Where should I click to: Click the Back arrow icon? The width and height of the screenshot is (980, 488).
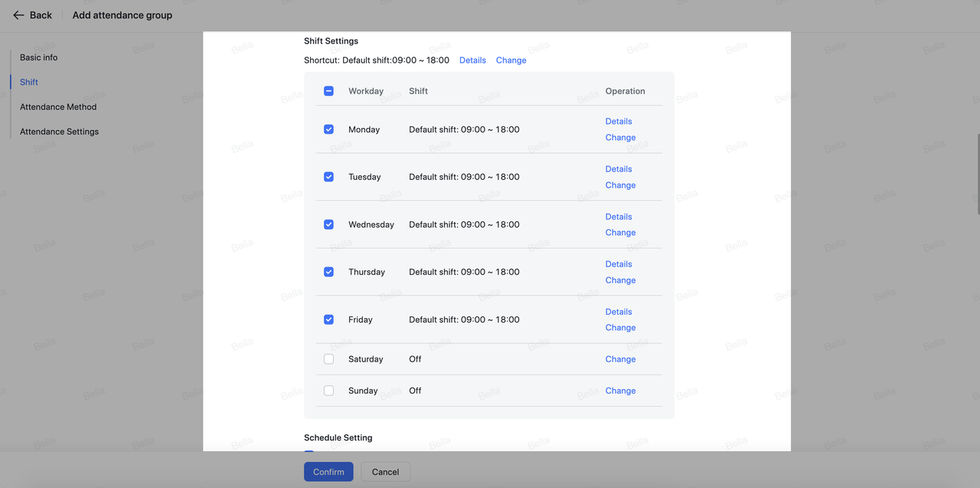click(x=18, y=15)
